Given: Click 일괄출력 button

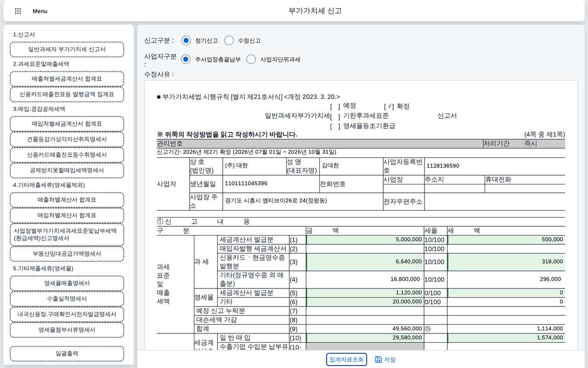Looking at the screenshot, I should 67,354.
